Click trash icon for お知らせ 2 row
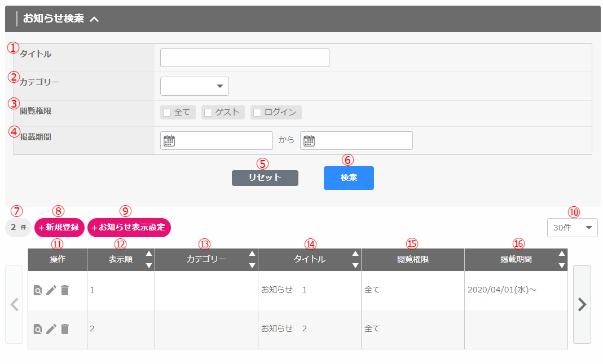Screen dimensions: 603x364 click(x=65, y=329)
